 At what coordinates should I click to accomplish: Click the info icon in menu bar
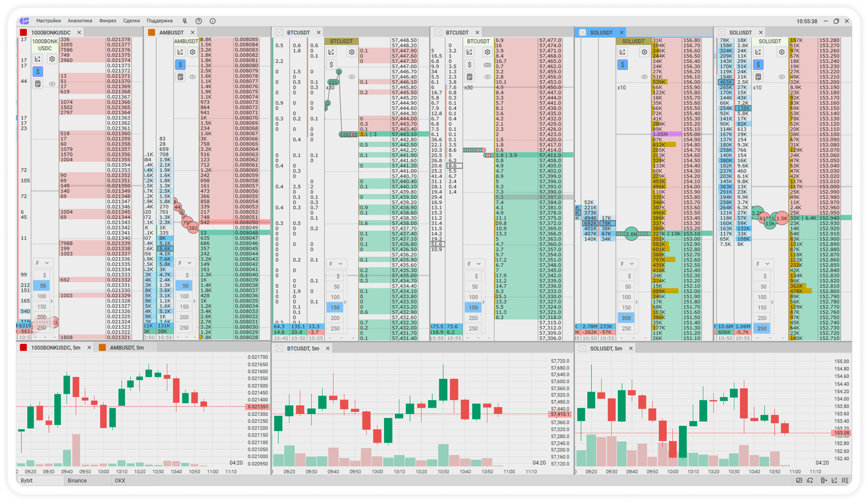[213, 21]
